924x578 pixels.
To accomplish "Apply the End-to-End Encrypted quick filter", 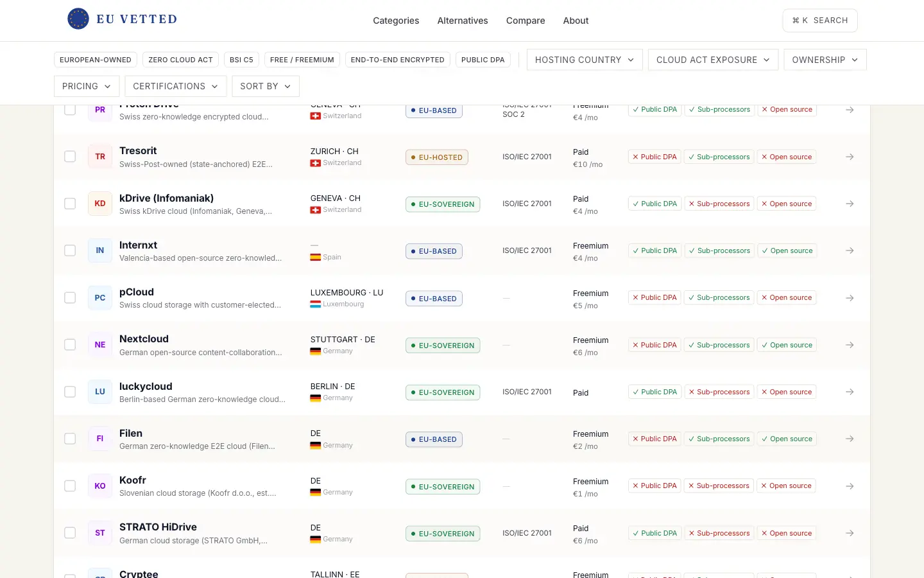I will point(398,60).
